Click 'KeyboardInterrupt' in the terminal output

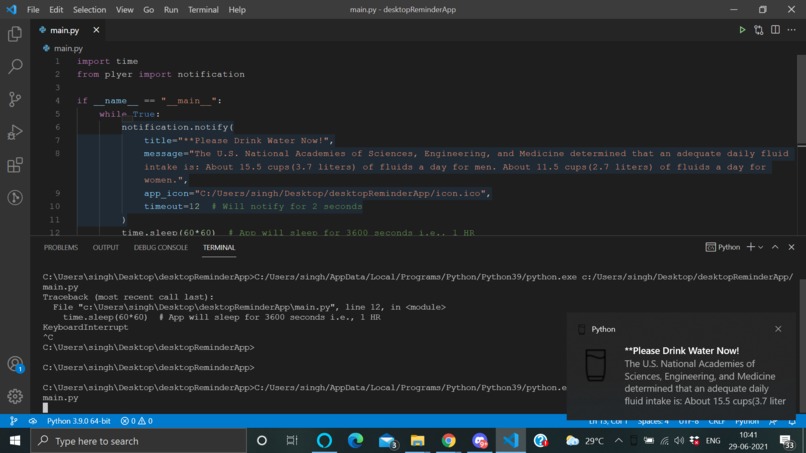(x=85, y=327)
